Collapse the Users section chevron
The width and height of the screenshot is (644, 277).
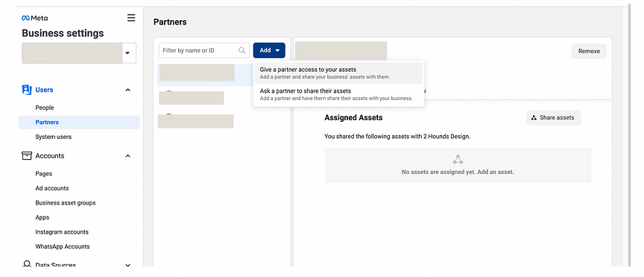pyautogui.click(x=127, y=90)
